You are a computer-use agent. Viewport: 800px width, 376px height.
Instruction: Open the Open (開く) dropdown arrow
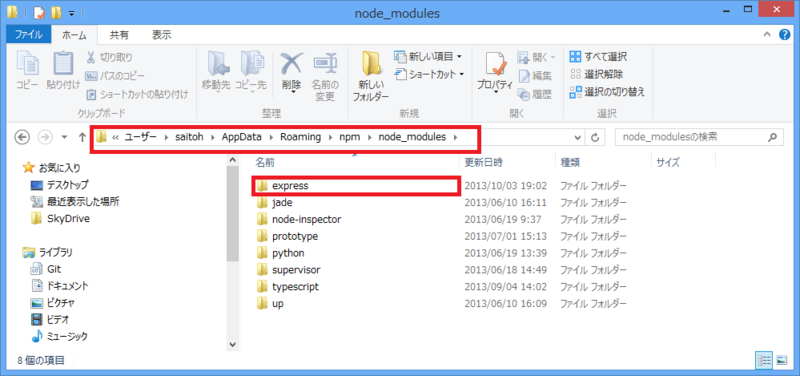[x=553, y=57]
